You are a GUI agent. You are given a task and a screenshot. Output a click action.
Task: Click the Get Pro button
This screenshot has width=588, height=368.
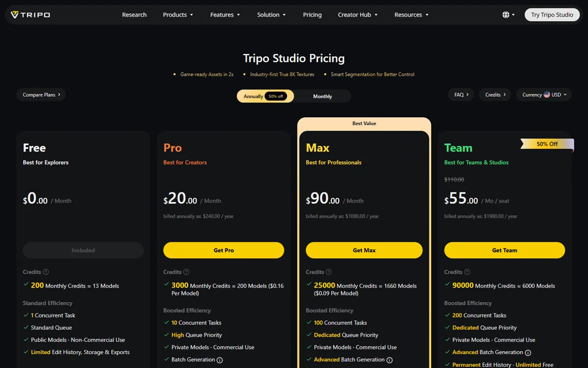[223, 250]
